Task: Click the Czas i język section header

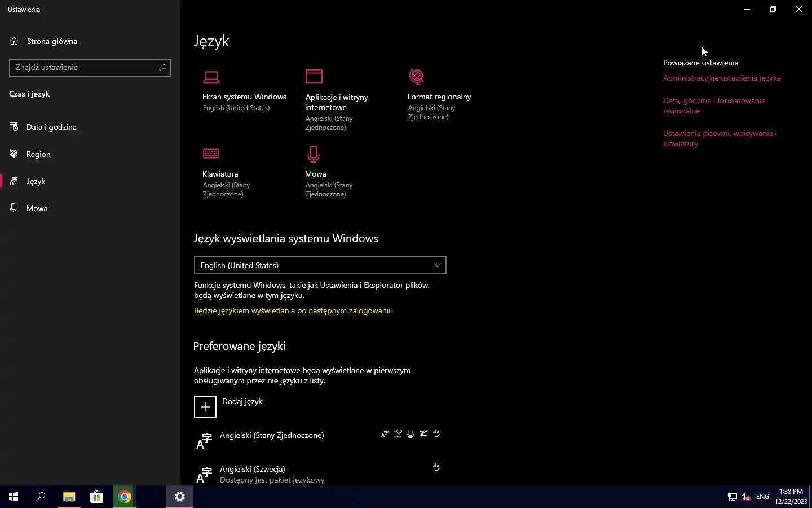Action: (x=29, y=94)
